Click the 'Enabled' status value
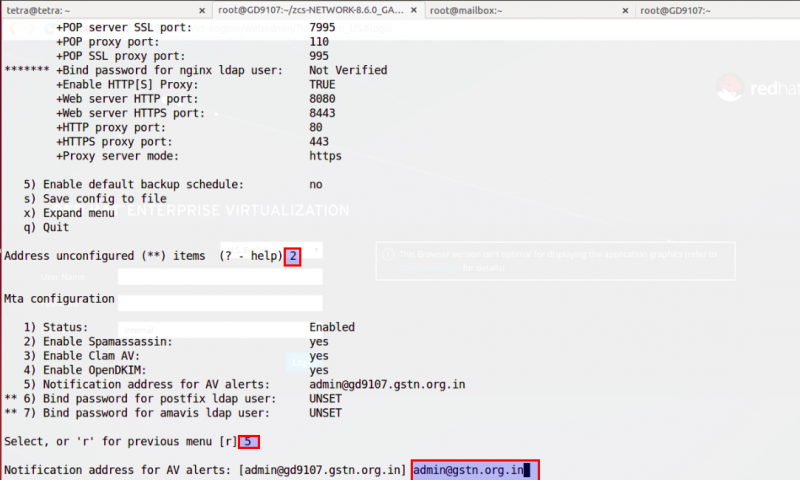Viewport: 800px width, 480px height. pyautogui.click(x=332, y=327)
